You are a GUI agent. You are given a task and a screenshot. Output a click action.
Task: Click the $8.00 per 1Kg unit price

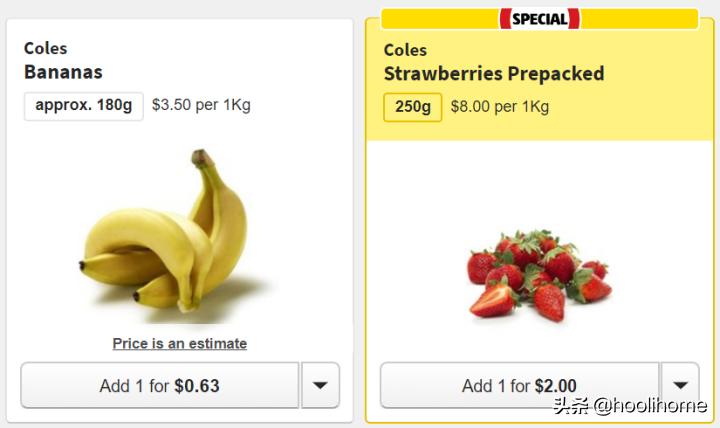pyautogui.click(x=500, y=107)
